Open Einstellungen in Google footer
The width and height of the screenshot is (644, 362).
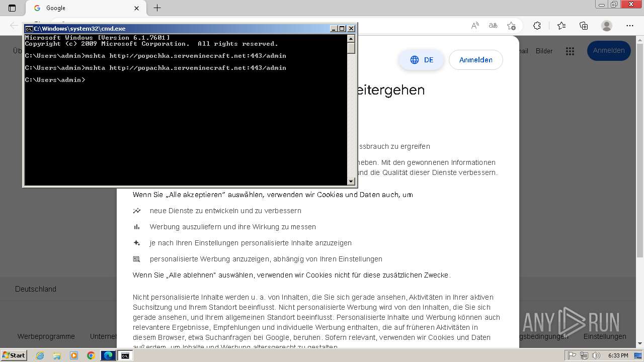click(605, 336)
